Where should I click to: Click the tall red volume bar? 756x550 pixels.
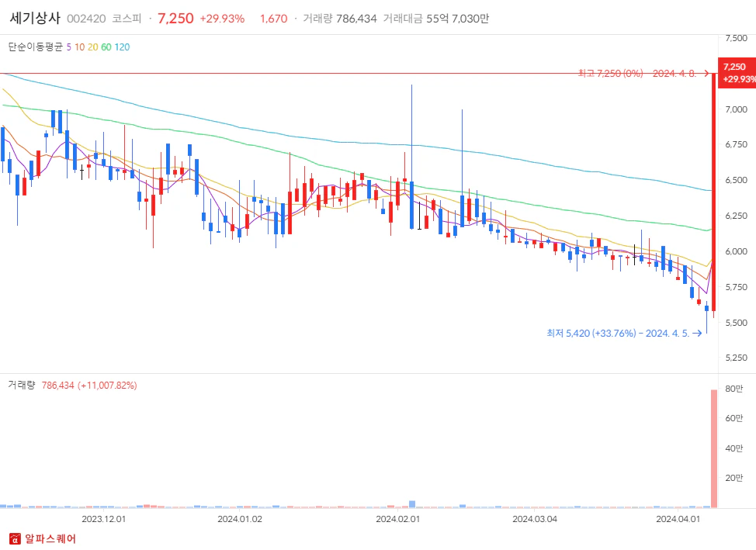point(714,448)
